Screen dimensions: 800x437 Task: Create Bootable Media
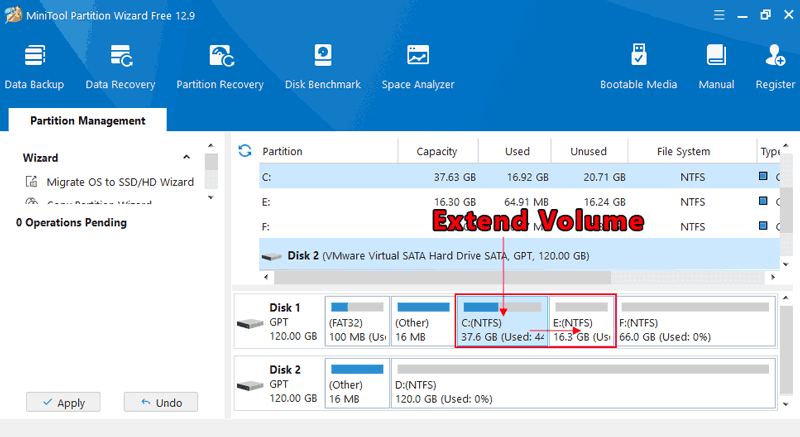[x=638, y=66]
